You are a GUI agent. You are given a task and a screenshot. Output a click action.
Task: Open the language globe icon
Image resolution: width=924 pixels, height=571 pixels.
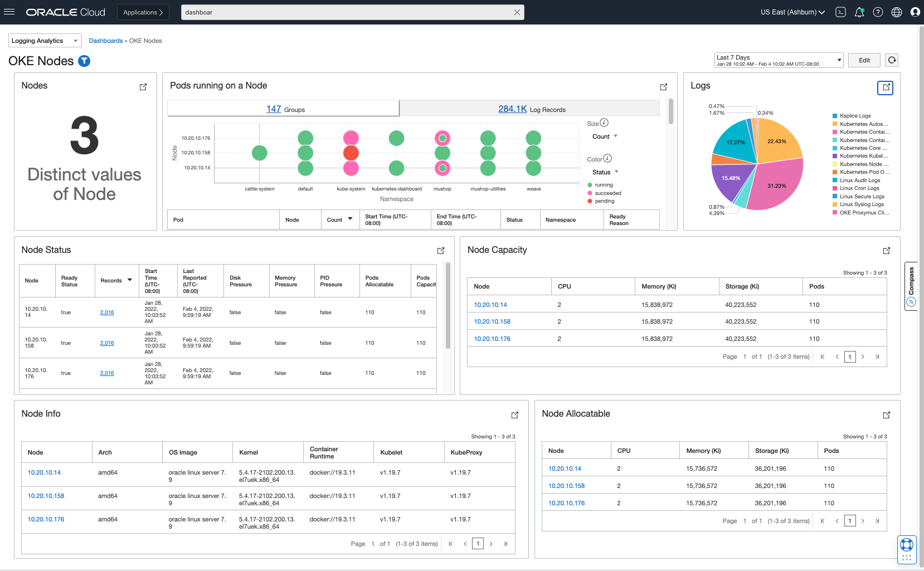tap(896, 12)
